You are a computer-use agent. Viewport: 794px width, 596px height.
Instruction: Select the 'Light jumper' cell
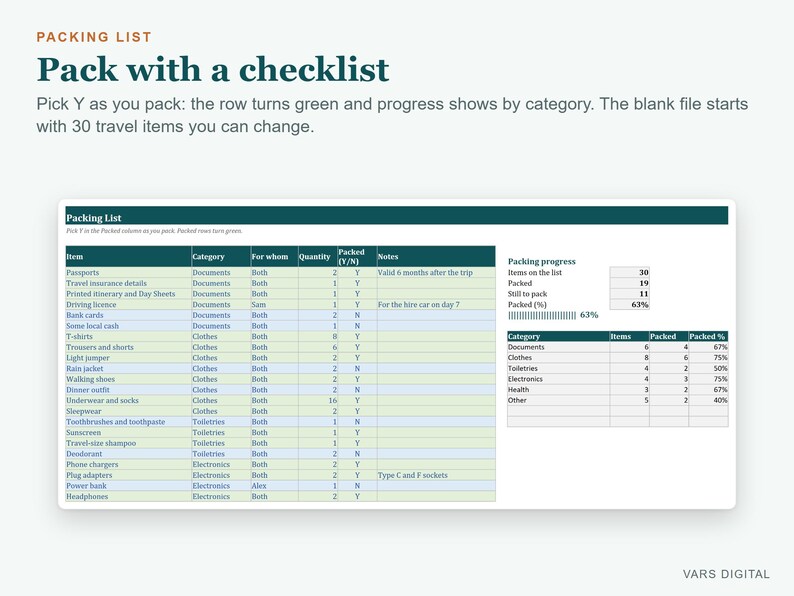click(x=128, y=357)
